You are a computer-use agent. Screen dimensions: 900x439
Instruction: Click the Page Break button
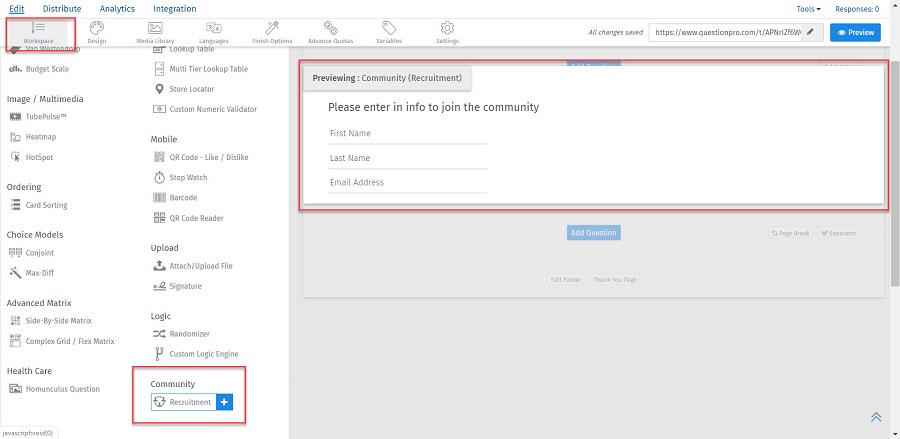[791, 234]
